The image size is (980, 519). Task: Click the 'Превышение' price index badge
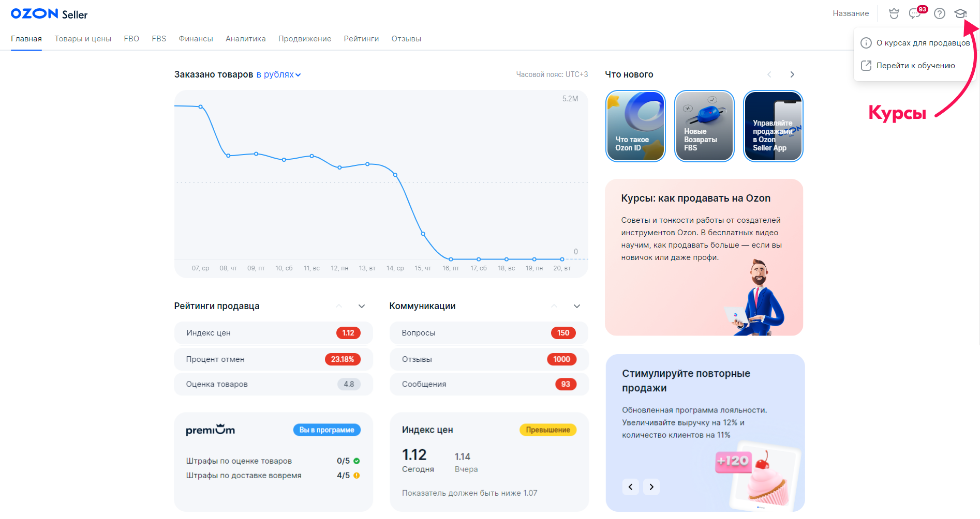coord(548,430)
